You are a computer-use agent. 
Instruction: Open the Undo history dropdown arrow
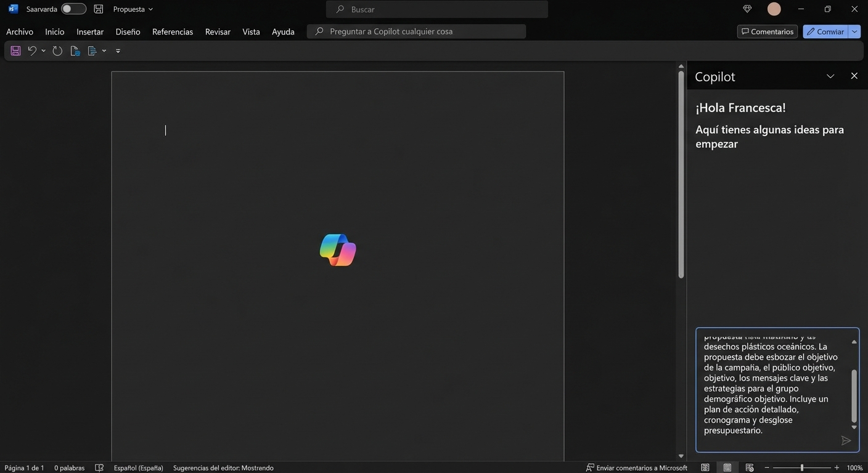coord(43,51)
